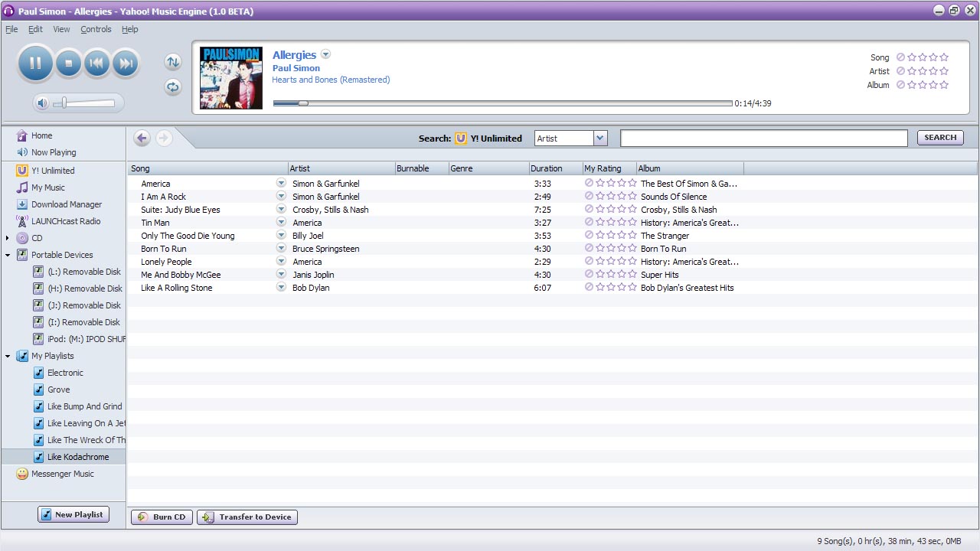Open Hearts and Bones (Remastered) album link
This screenshot has width=980, height=551.
(331, 80)
